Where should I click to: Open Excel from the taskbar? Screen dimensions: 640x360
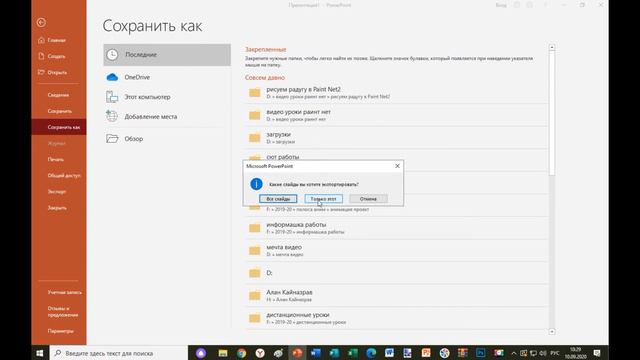point(353,353)
